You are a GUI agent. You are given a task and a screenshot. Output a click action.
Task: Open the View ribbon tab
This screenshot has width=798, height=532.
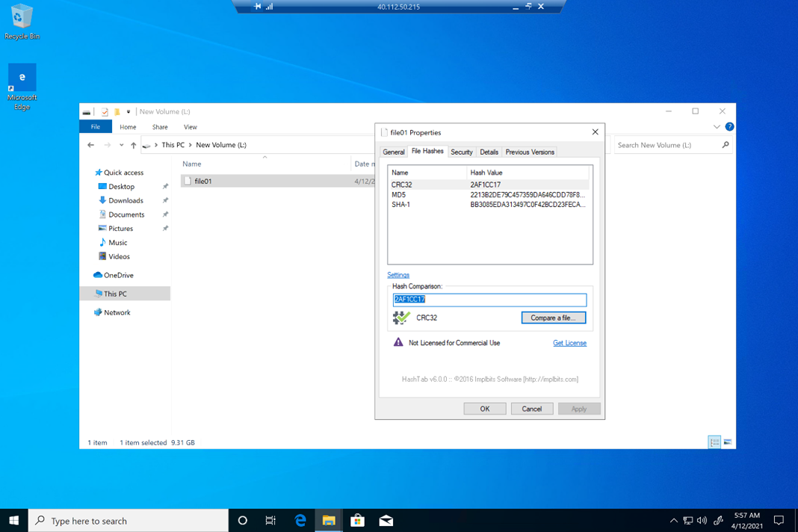coord(191,127)
